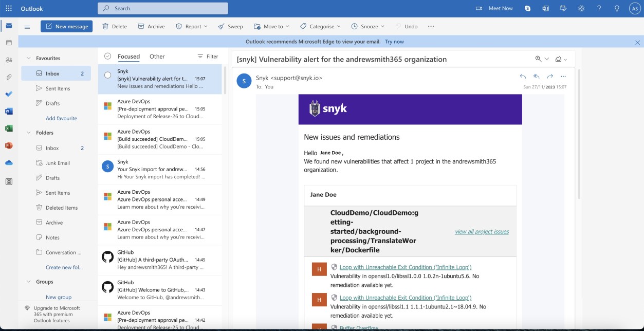Collapse the Favourites section
The width and height of the screenshot is (644, 331).
point(29,58)
